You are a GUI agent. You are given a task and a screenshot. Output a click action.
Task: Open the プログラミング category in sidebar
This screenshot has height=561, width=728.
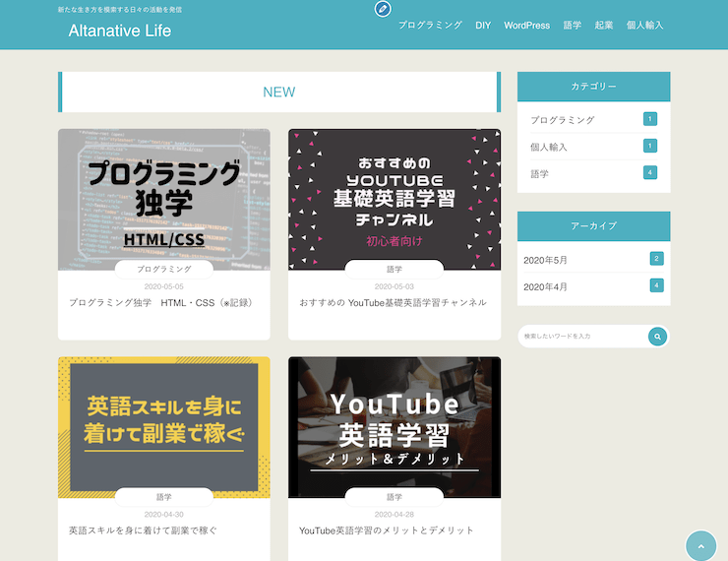point(563,120)
